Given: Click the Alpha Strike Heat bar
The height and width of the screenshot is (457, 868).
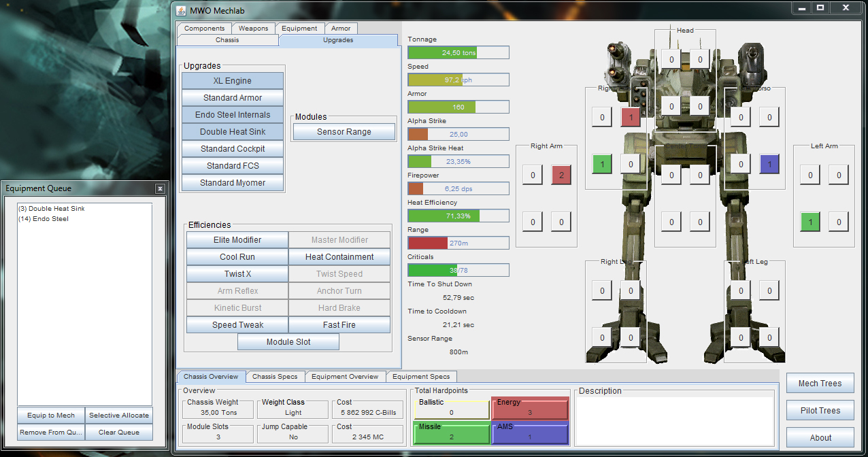Looking at the screenshot, I should click(x=458, y=161).
